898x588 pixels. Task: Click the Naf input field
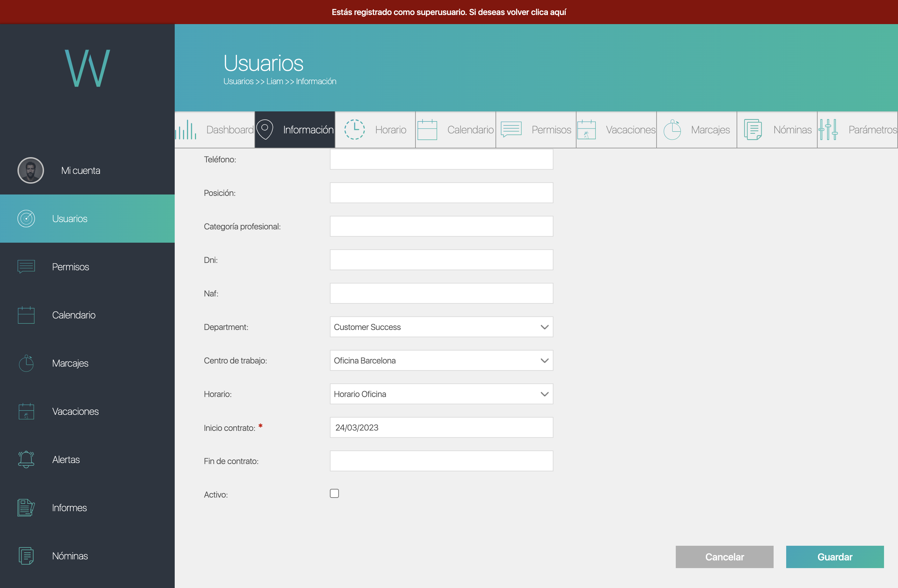(x=441, y=293)
